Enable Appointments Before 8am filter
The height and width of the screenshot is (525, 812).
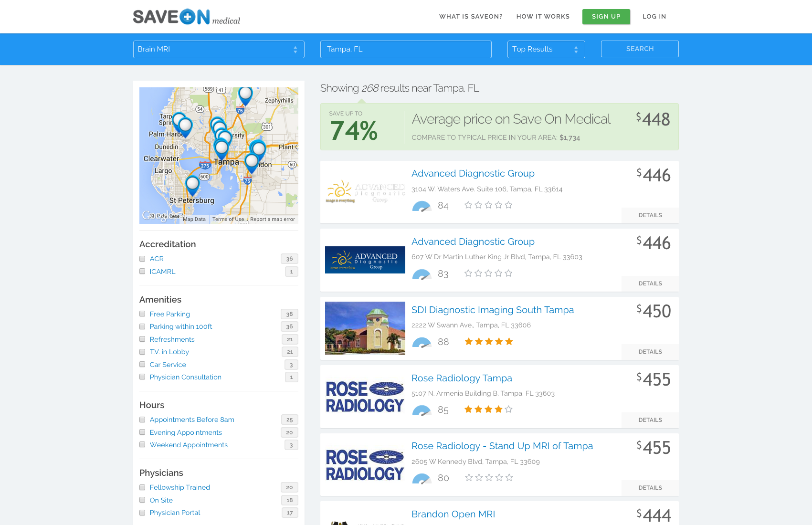pyautogui.click(x=142, y=420)
